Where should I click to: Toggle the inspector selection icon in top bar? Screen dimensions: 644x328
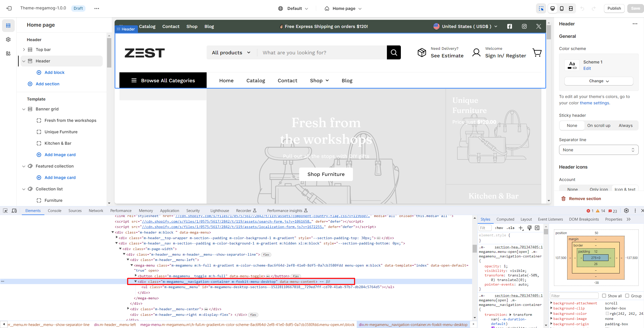pos(541,8)
